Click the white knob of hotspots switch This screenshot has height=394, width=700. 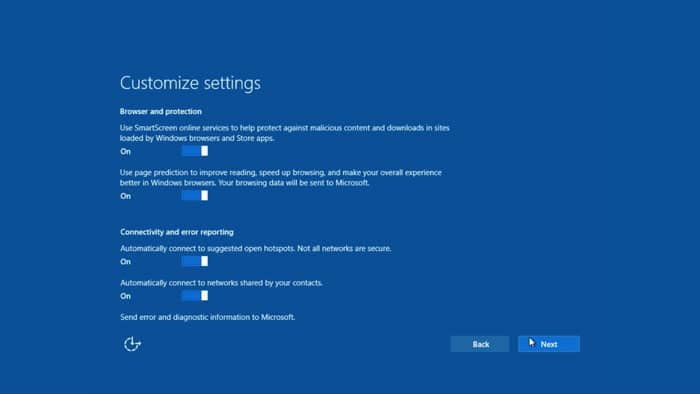click(x=204, y=261)
